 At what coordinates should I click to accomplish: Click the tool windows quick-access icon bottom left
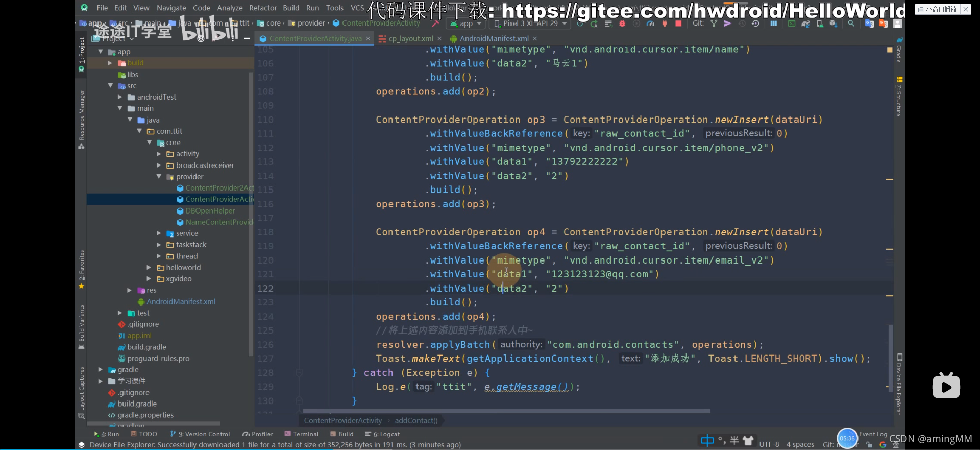[x=81, y=445]
